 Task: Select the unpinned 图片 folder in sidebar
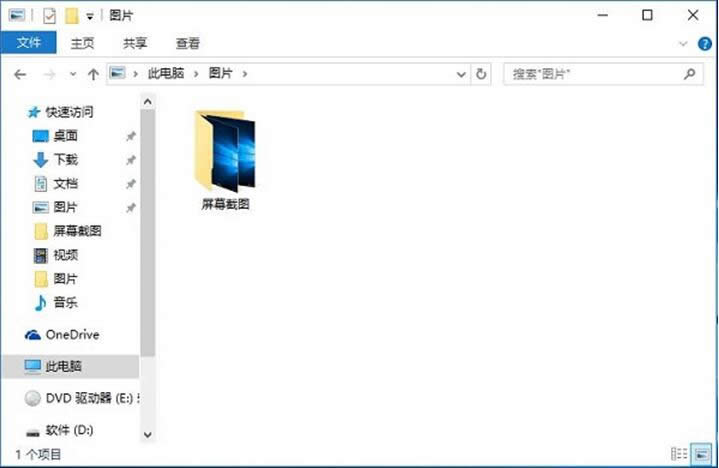click(x=65, y=279)
